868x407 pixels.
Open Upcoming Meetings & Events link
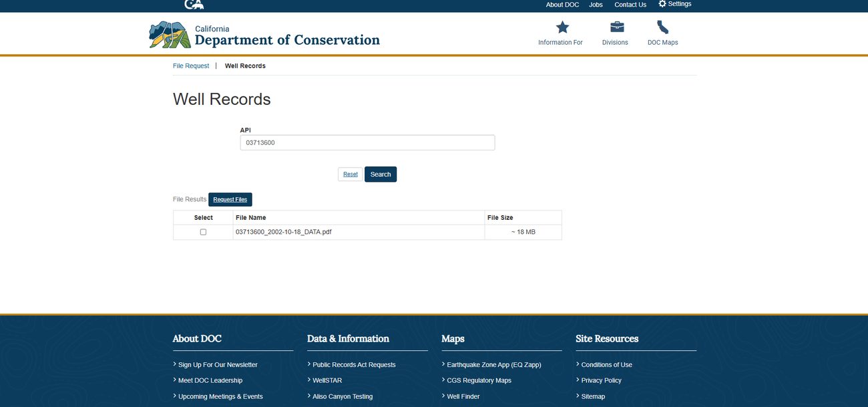point(220,396)
